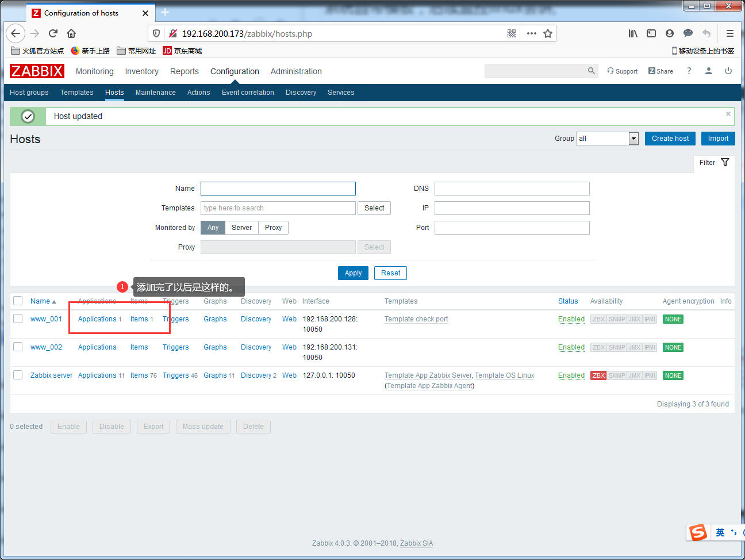
Task: Open the QR code icon in the address bar
Action: [x=512, y=33]
